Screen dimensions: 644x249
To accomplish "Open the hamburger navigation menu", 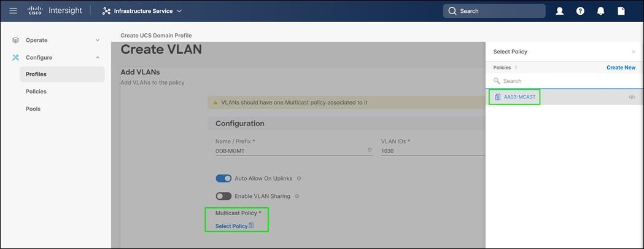I will point(13,10).
